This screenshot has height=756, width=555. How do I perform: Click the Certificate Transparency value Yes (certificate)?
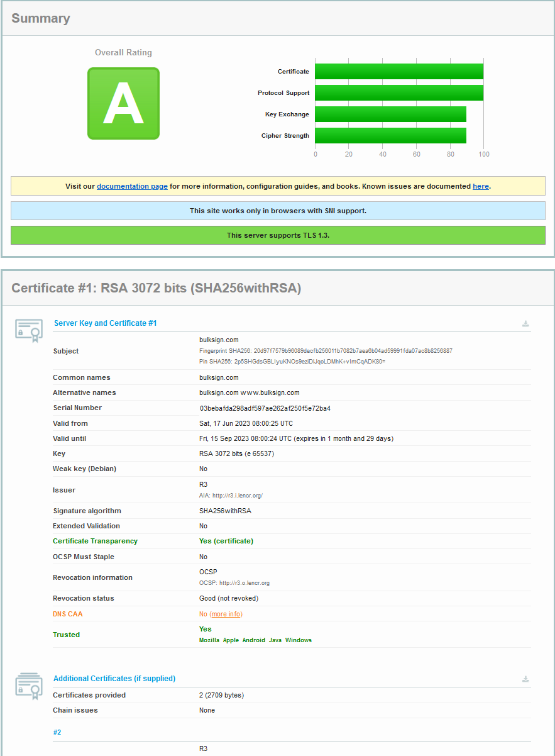[226, 542]
